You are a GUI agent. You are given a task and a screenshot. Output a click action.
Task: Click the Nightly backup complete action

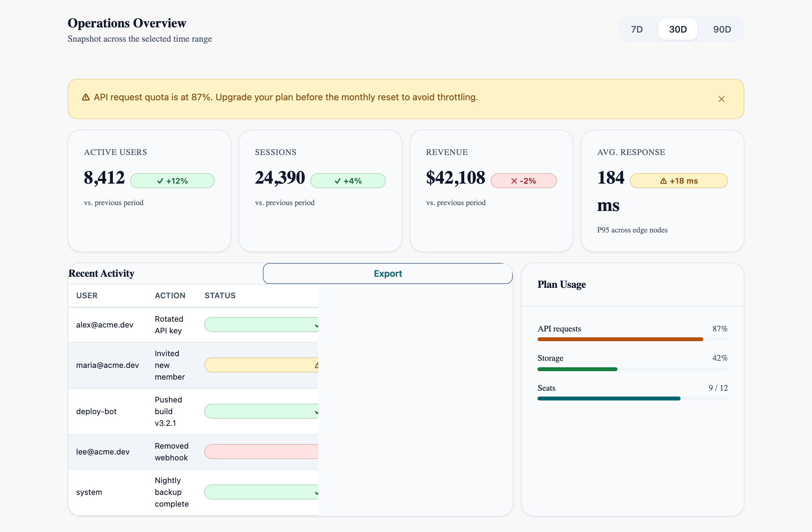[172, 492]
